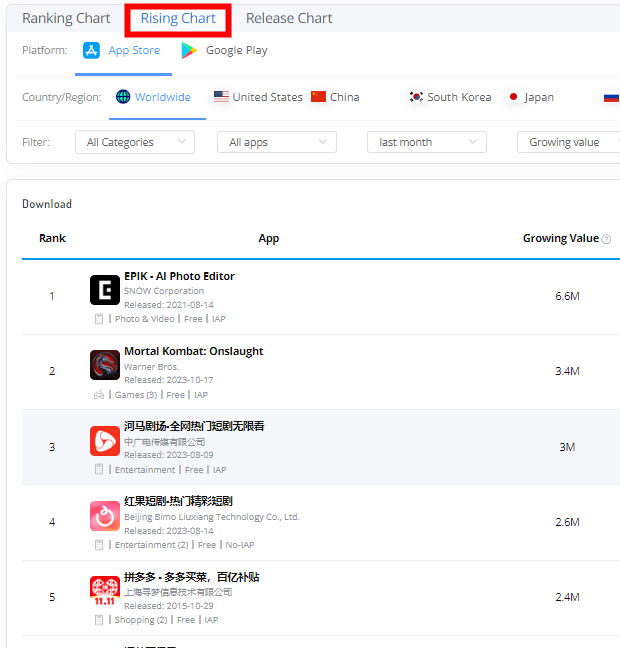Screen dimensions: 620x648
Task: Open the last month period dropdown
Action: 427,142
